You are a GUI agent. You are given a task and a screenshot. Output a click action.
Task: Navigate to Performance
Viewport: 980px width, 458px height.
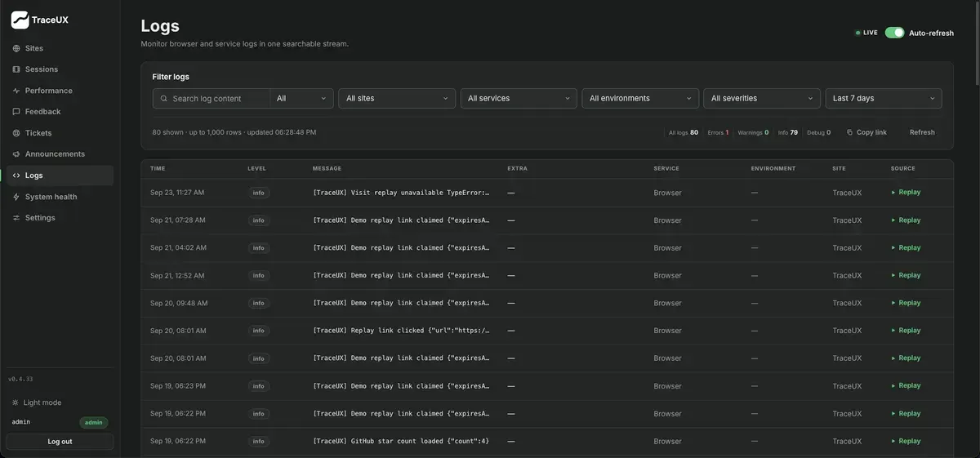pyautogui.click(x=59, y=91)
